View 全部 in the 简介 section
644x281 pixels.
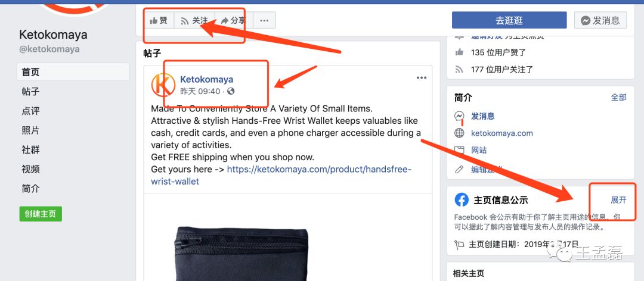click(618, 97)
